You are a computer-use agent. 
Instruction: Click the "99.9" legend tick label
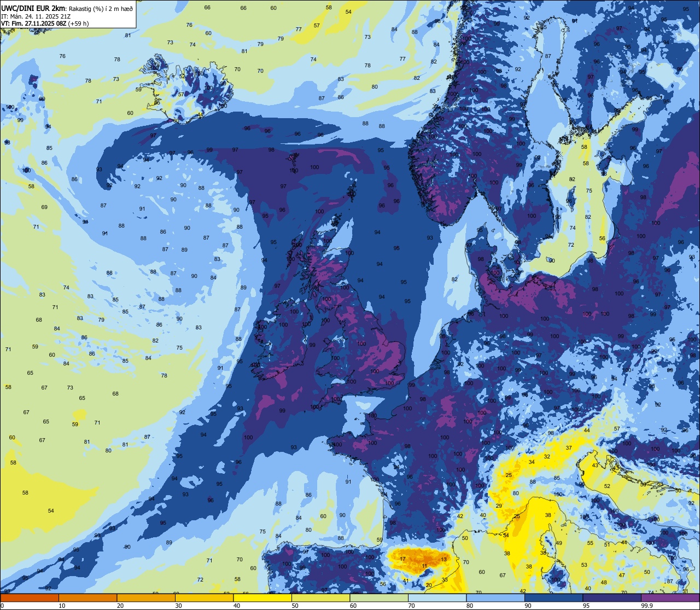[x=647, y=606]
